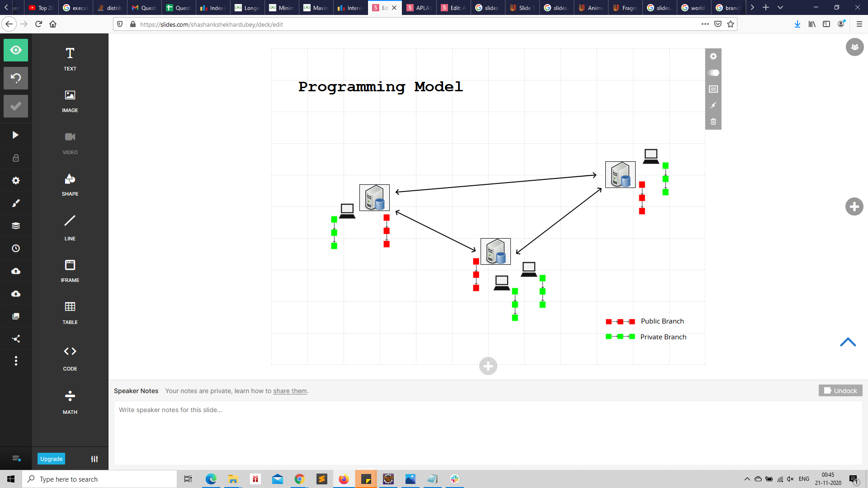Choose the SHAPE tool
Viewport: 868px width, 488px height.
click(x=70, y=184)
